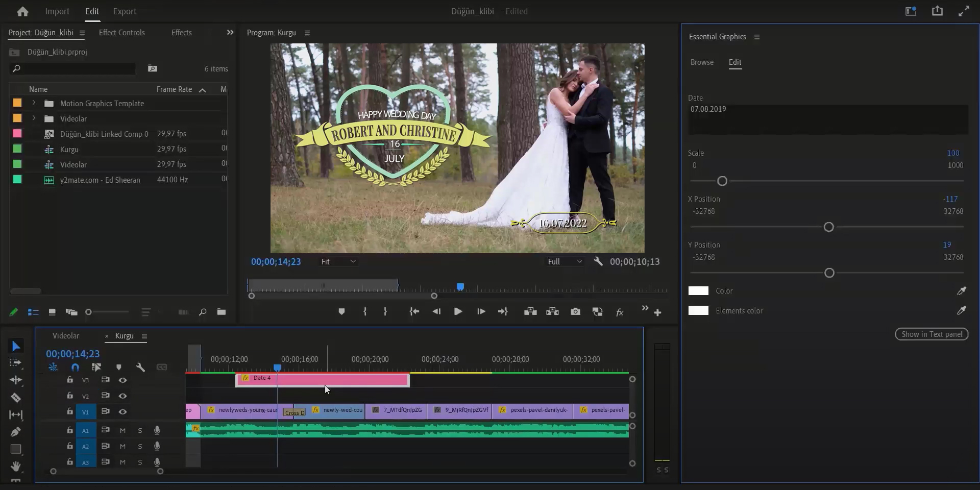Open the Import tab

coord(57,11)
